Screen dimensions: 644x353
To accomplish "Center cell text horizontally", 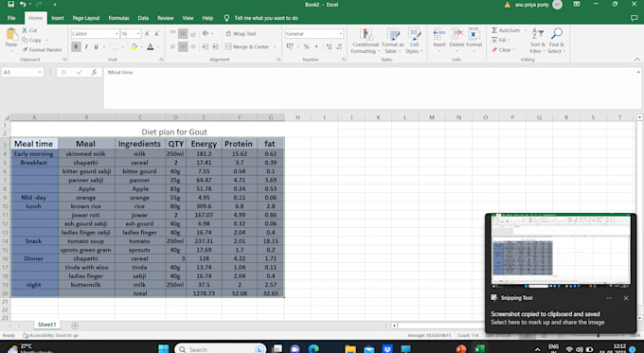I will click(183, 46).
